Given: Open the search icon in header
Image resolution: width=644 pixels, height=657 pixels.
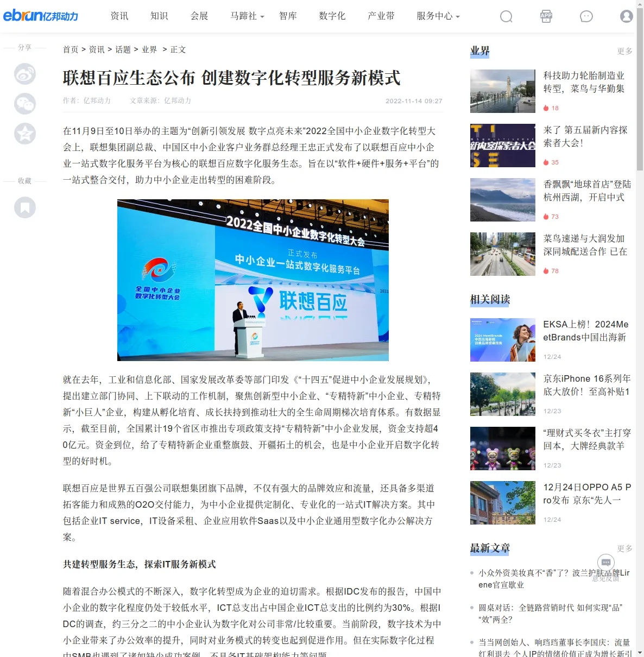Looking at the screenshot, I should 506,16.
